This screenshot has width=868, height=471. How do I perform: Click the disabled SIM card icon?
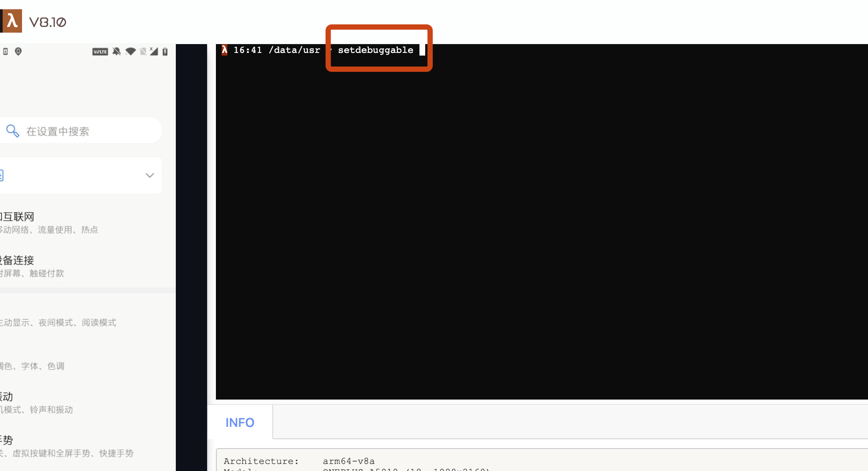click(143, 52)
